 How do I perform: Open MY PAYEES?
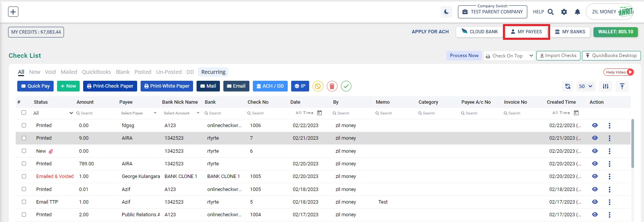point(526,32)
